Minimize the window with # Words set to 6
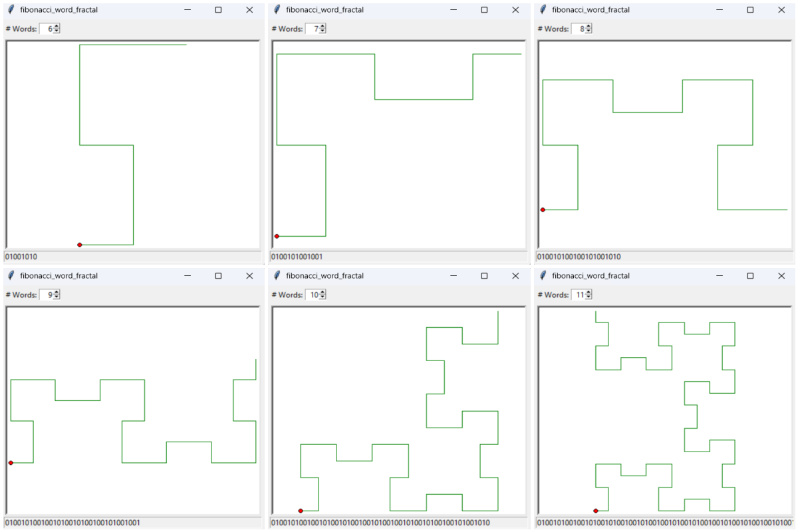798x532 pixels. [188, 10]
